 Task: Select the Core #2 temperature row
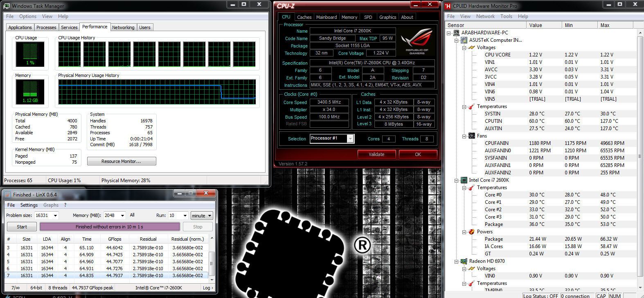[541, 210]
